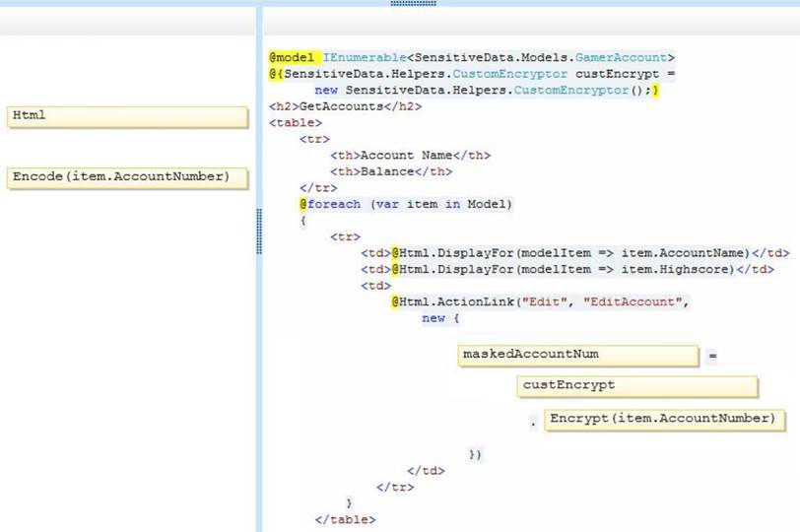Click the GamerAccount type name
Viewport: 800px width, 532px height.
tap(636, 58)
